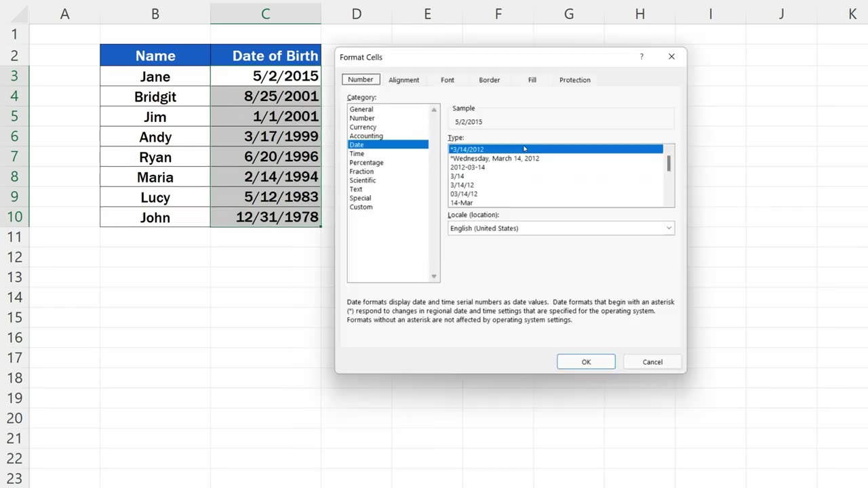Screen dimensions: 868x488
Task: Select row 20 header
Action: click(14, 418)
